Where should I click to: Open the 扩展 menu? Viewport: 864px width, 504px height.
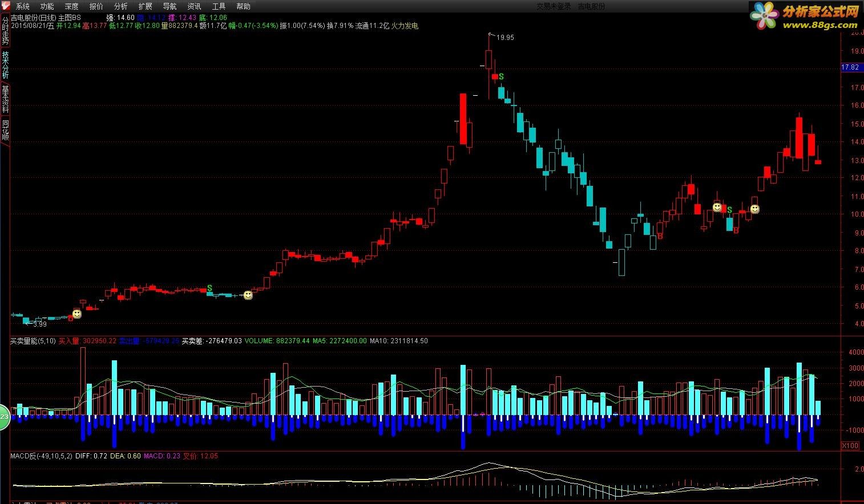click(146, 6)
